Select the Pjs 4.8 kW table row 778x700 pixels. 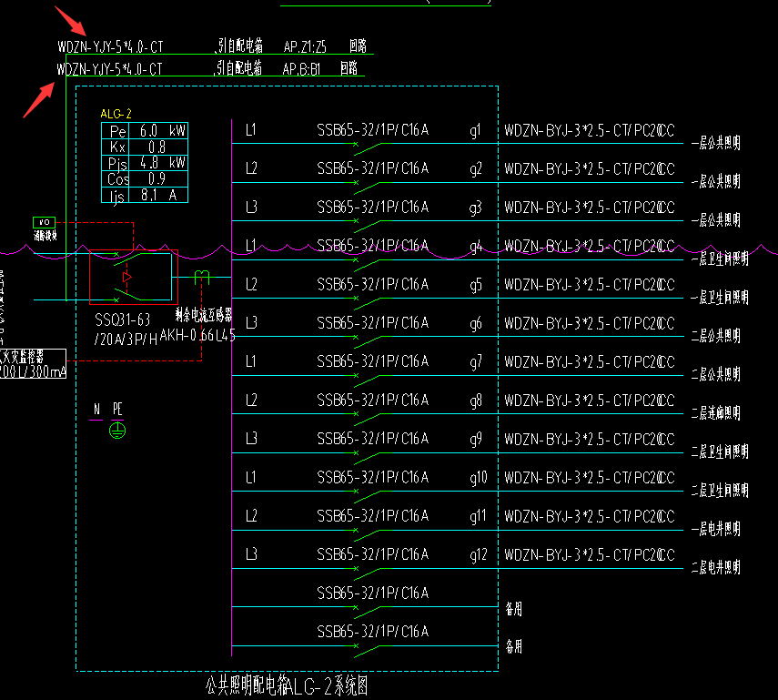click(x=145, y=163)
